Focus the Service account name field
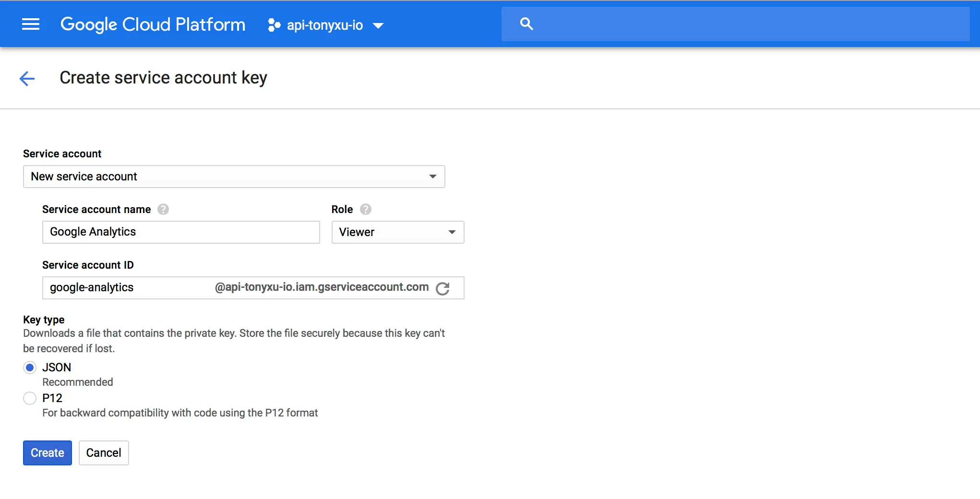Image resolution: width=980 pixels, height=499 pixels. click(x=181, y=232)
